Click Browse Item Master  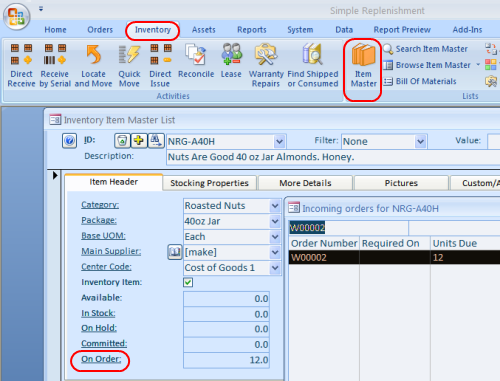coord(427,65)
